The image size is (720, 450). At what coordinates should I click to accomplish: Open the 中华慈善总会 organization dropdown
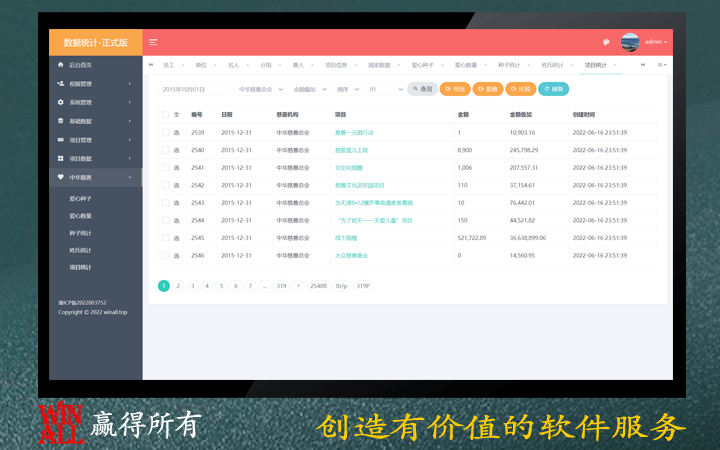(260, 89)
